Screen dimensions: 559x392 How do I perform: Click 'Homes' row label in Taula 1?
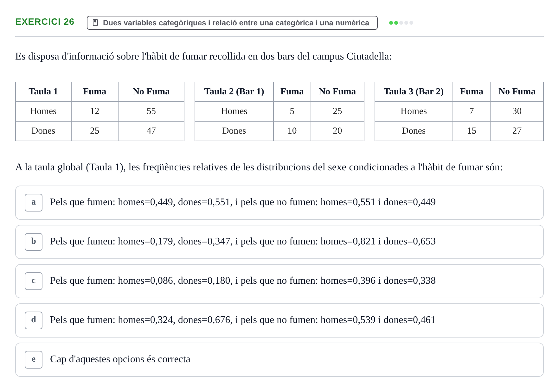[43, 111]
